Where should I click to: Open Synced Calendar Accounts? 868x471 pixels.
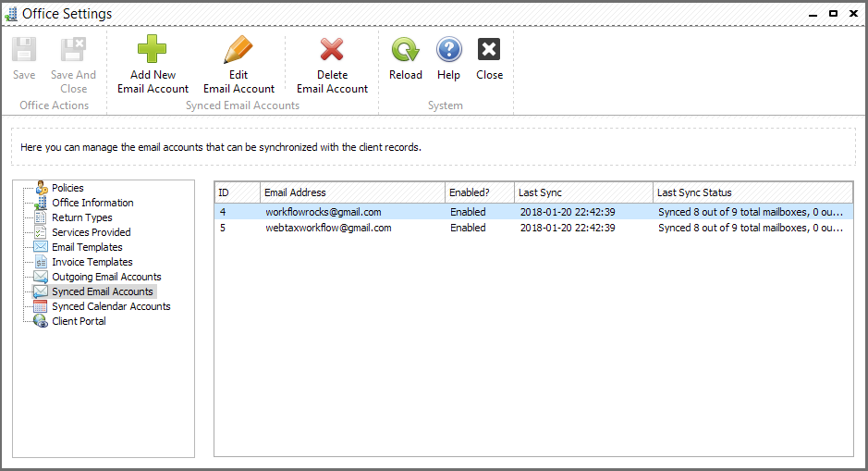point(111,306)
